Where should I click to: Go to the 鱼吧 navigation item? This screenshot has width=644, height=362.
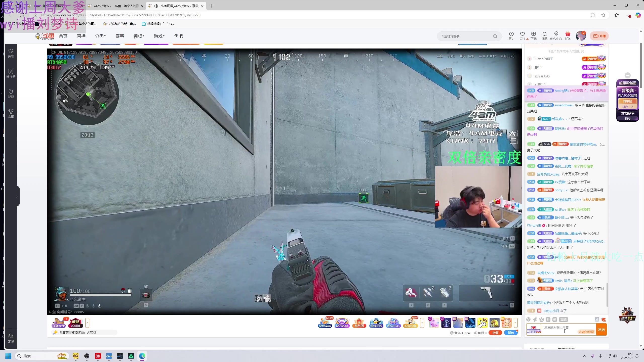tap(178, 36)
